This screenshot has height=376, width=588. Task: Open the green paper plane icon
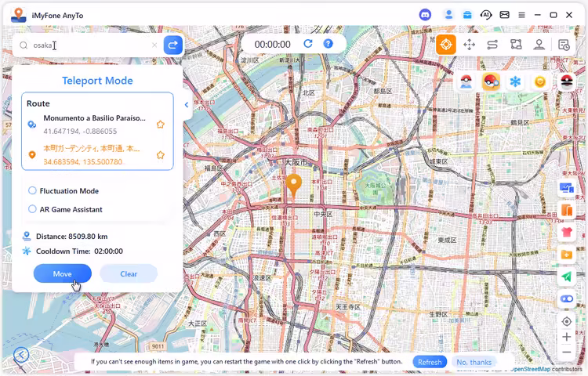click(x=567, y=277)
